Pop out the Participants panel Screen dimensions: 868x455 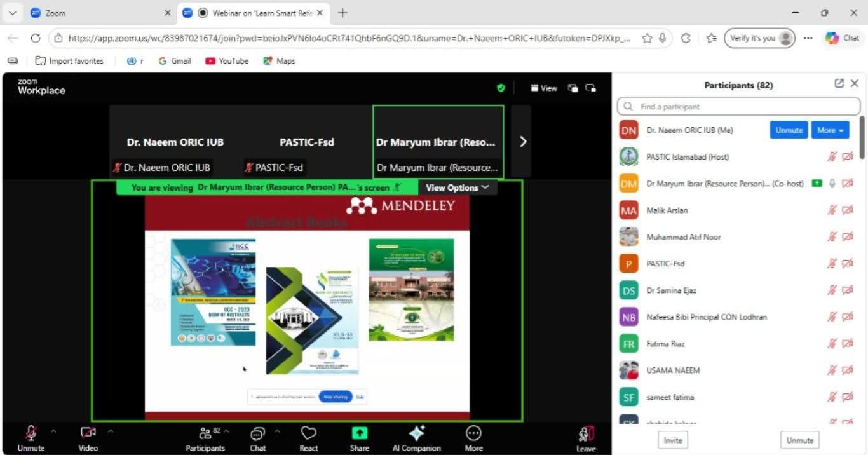coord(839,84)
